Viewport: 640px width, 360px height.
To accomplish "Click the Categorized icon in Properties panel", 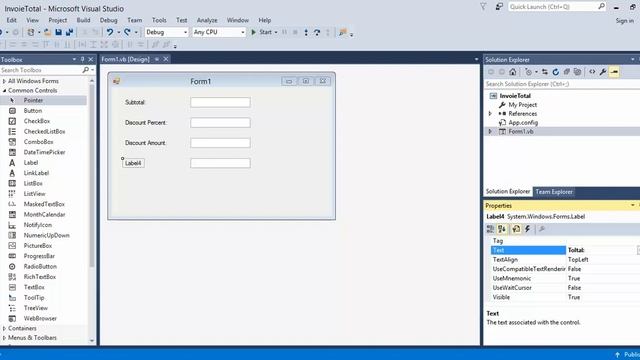I will pyautogui.click(x=491, y=229).
